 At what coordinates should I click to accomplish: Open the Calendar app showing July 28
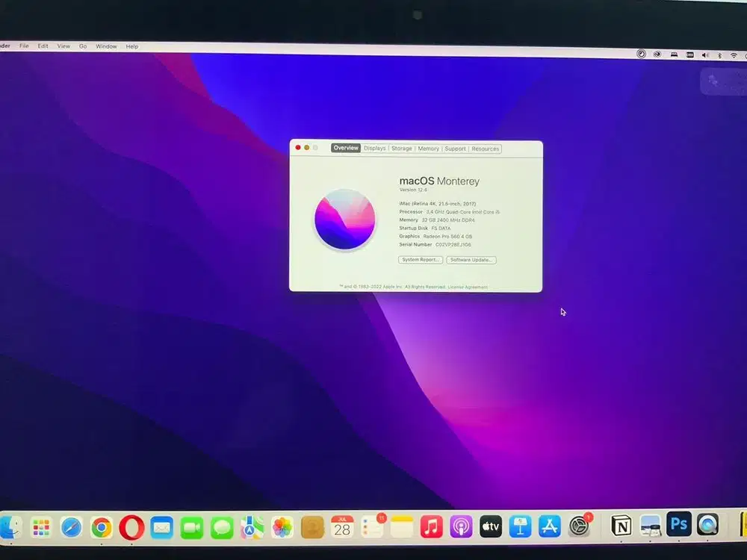pos(343,527)
